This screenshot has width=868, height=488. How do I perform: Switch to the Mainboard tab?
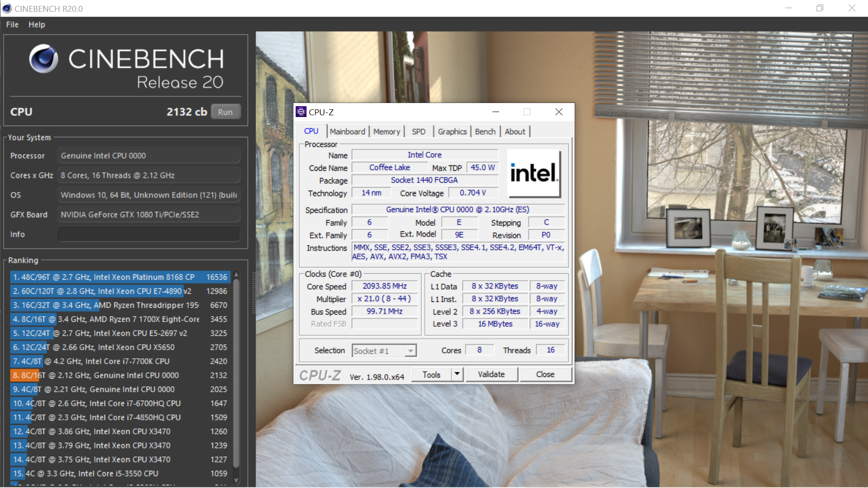coord(347,131)
